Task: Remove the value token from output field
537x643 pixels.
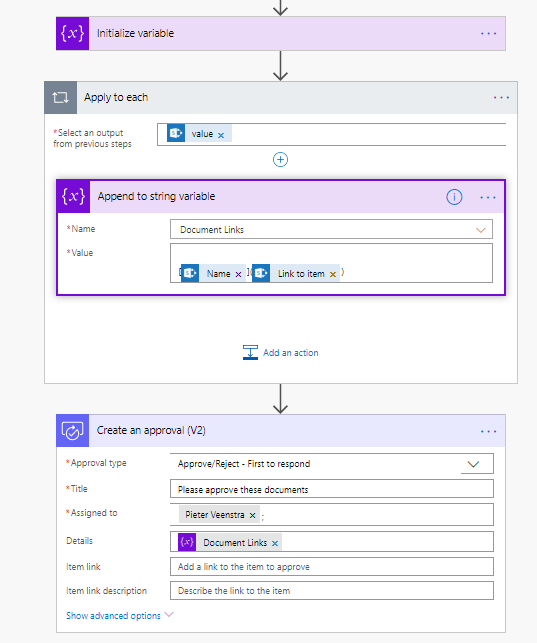Action: point(221,135)
